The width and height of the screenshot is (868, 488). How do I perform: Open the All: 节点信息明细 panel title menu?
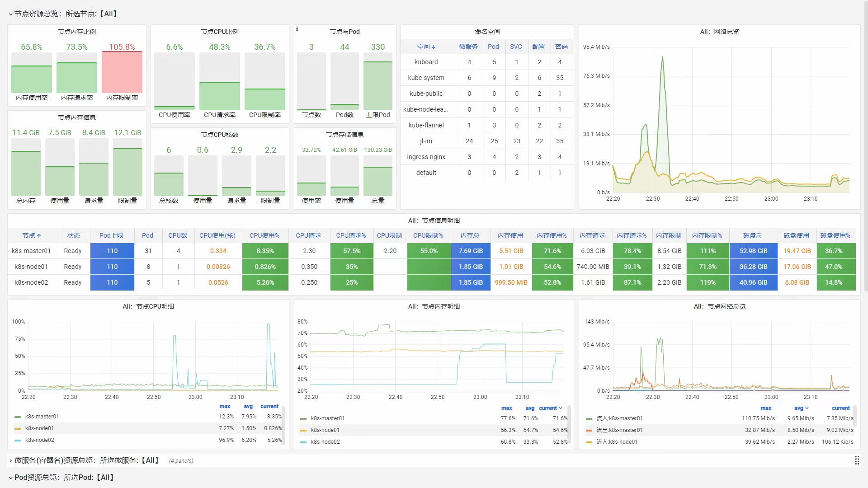tap(434, 221)
